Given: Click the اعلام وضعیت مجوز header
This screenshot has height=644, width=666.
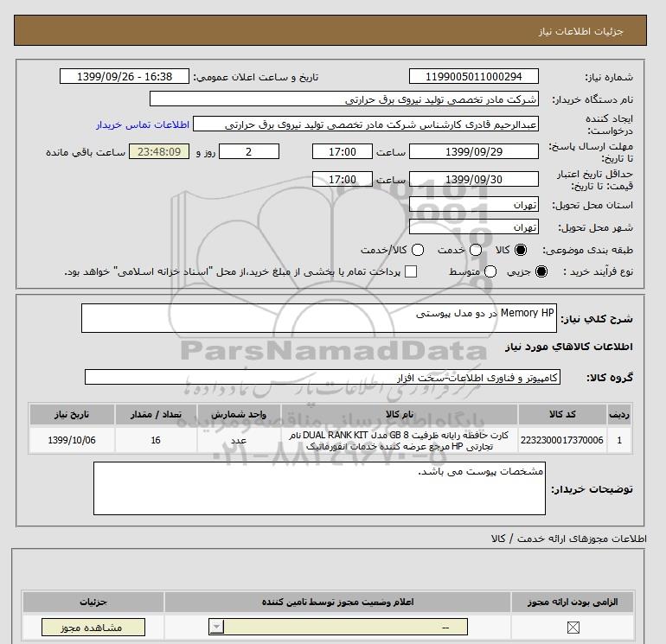Looking at the screenshot, I should click(337, 602).
